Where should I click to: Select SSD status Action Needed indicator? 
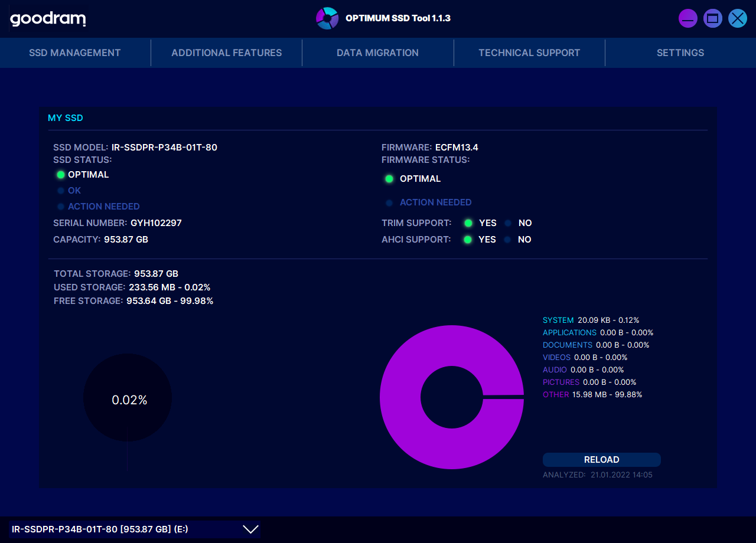point(60,207)
